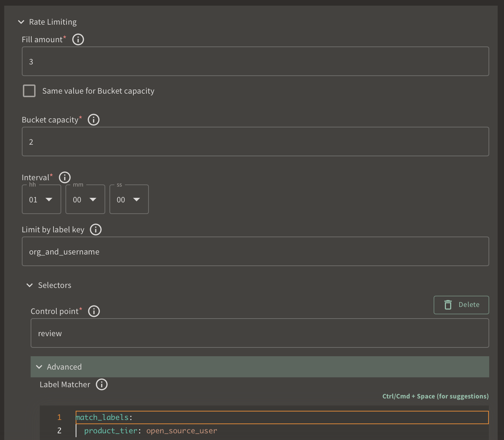Image resolution: width=504 pixels, height=440 pixels.
Task: Open the mm minutes dropdown
Action: [x=86, y=200]
